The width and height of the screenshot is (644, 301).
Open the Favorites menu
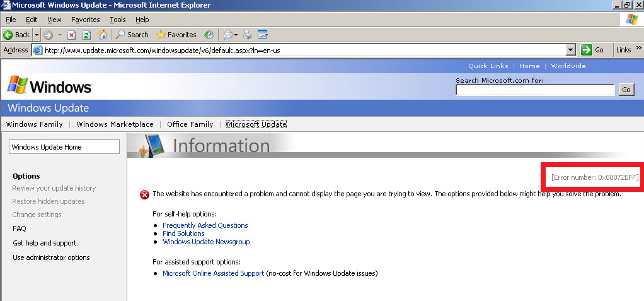pos(86,20)
